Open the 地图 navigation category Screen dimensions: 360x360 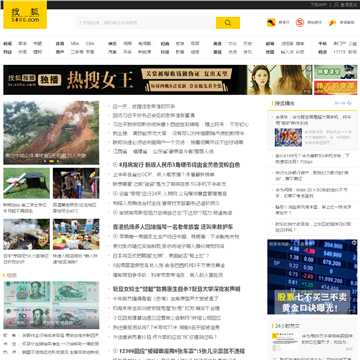(270, 52)
